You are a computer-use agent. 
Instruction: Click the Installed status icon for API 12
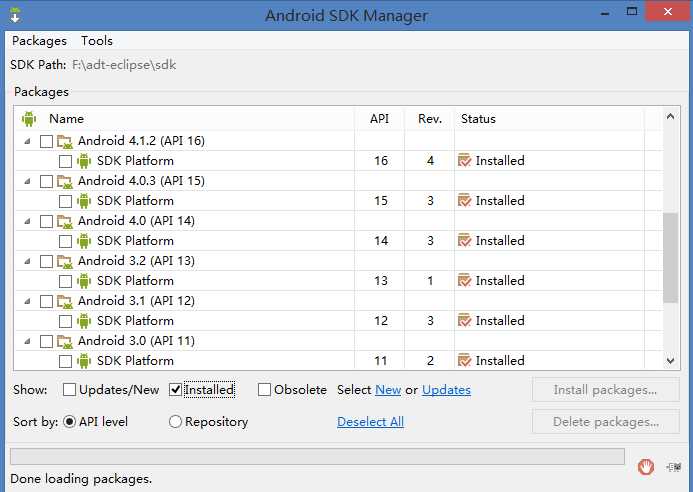click(465, 320)
